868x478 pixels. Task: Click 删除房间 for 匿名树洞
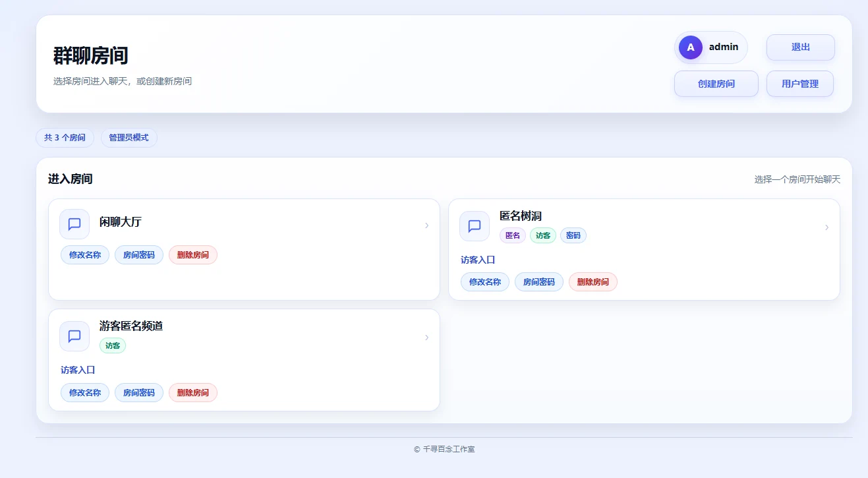[x=593, y=282]
